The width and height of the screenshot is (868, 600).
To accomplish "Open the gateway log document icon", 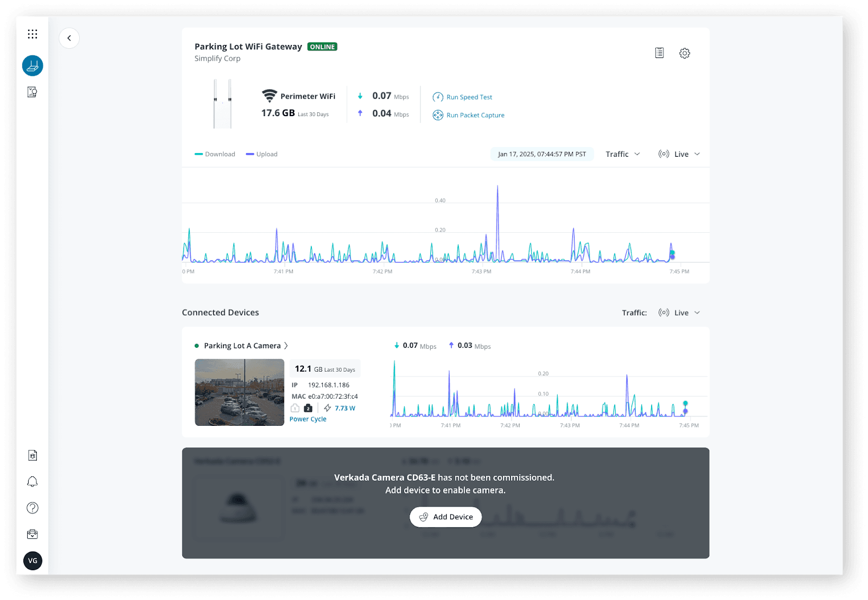I will pyautogui.click(x=659, y=53).
